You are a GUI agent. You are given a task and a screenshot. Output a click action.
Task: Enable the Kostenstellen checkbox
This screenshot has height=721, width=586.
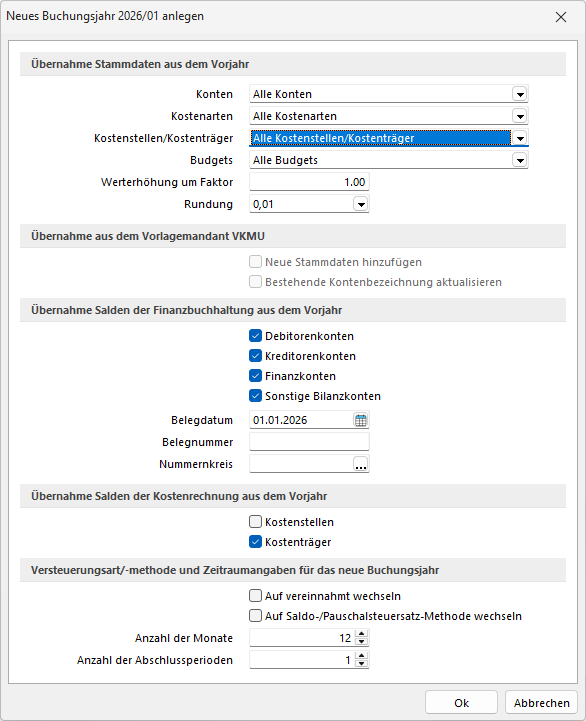255,521
